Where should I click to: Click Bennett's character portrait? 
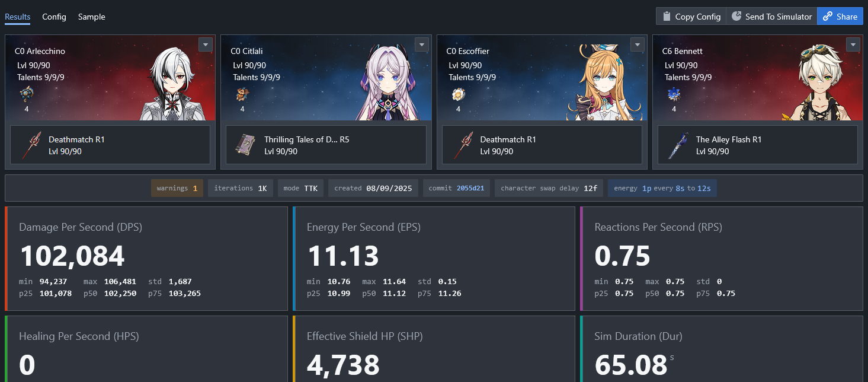click(819, 83)
